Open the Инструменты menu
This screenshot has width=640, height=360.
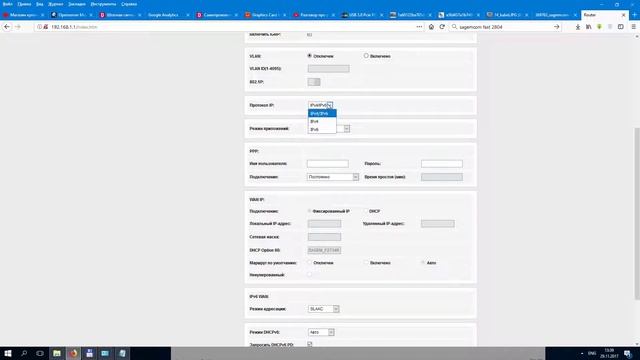click(x=103, y=4)
